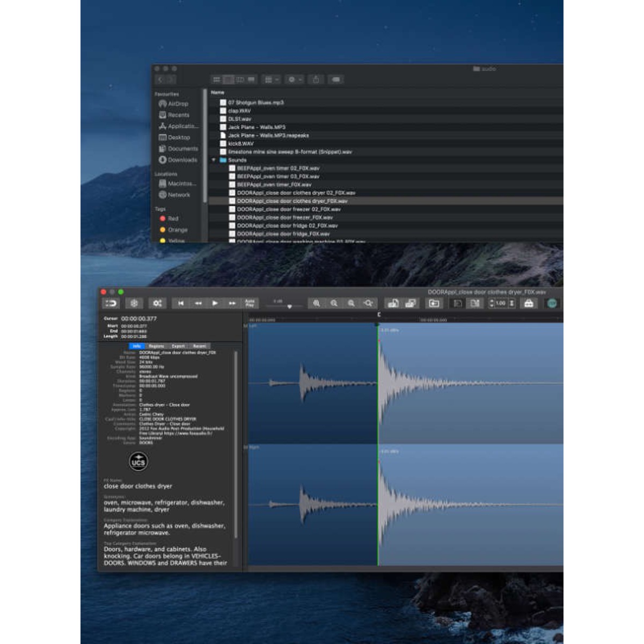Image resolution: width=644 pixels, height=644 pixels.
Task: Click the fast-forward playback button
Action: [x=232, y=303]
